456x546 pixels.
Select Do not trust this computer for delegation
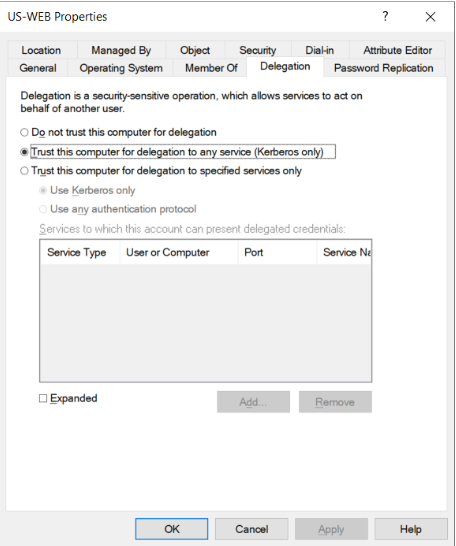coord(24,132)
